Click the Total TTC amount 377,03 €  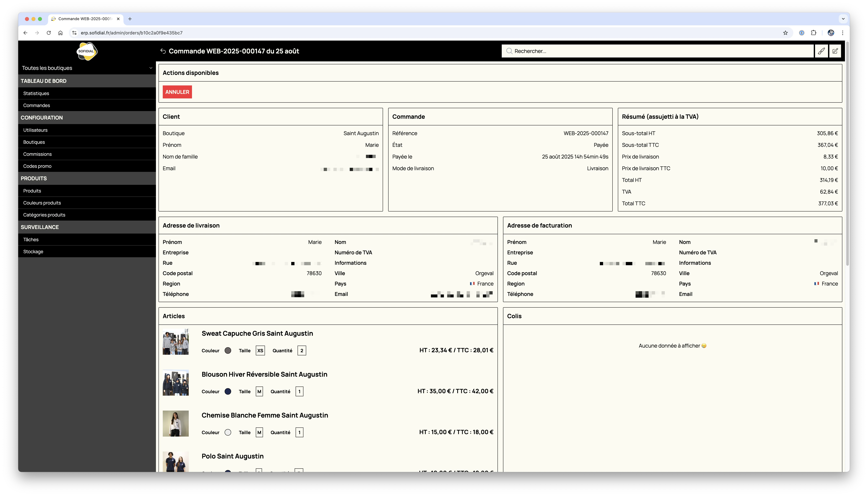pos(828,203)
